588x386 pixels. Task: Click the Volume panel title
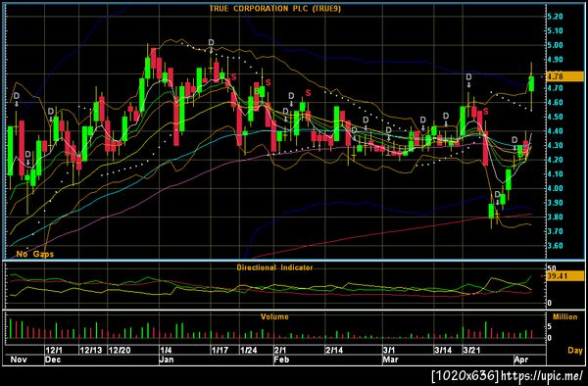click(274, 316)
